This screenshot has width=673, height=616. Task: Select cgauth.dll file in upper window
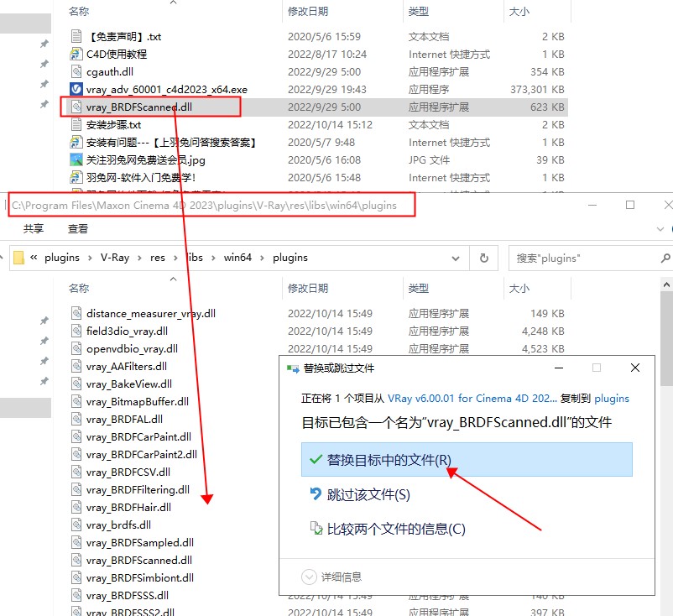coord(109,71)
